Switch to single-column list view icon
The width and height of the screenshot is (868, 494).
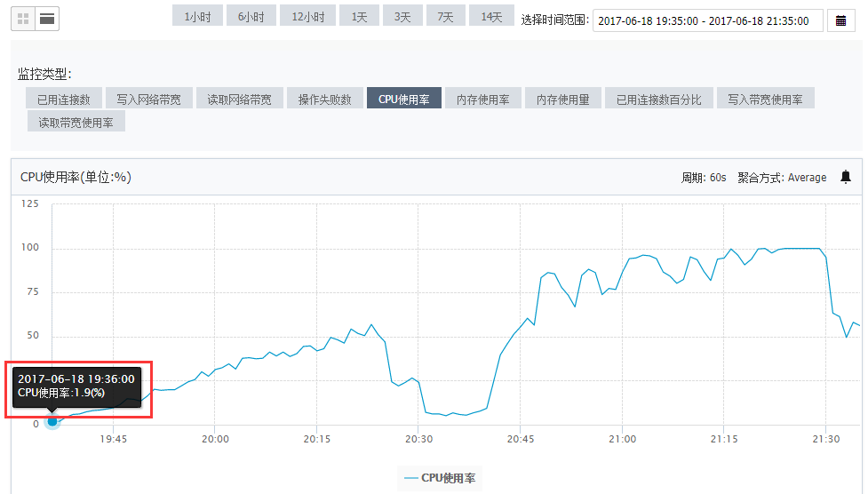click(47, 18)
